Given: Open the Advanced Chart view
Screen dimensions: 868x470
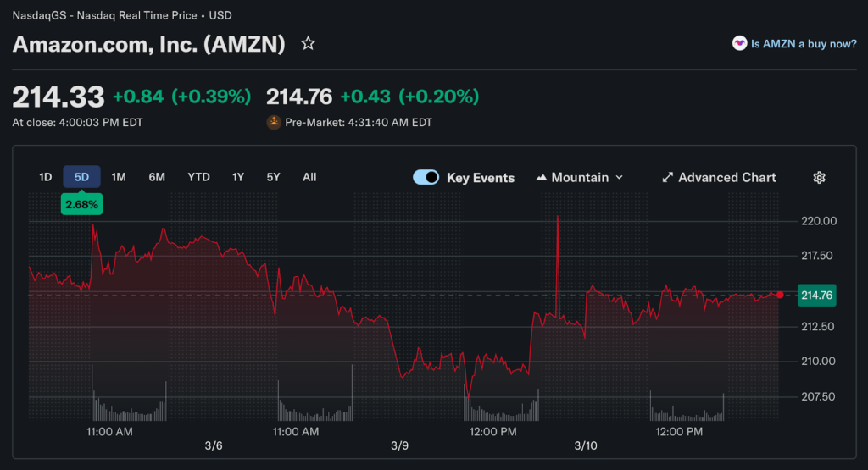Looking at the screenshot, I should click(x=727, y=177).
